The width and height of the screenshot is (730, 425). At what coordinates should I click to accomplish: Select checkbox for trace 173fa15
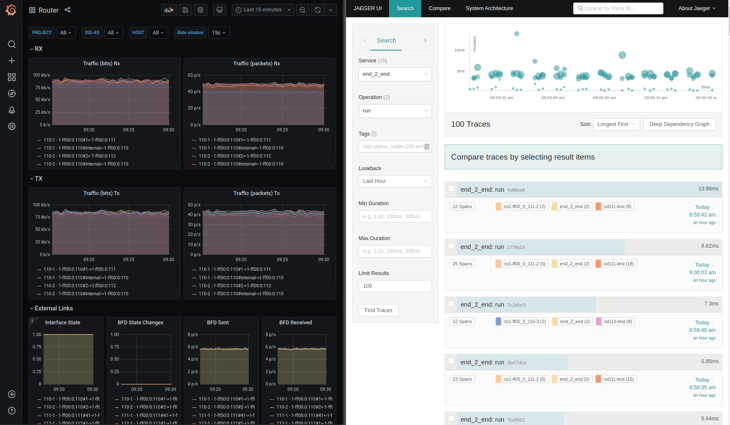(451, 246)
